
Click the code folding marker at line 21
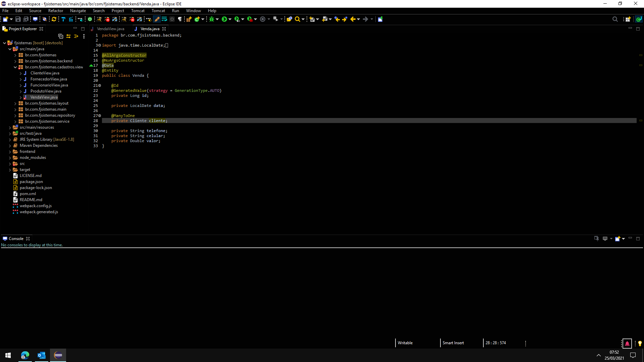tap(100, 85)
